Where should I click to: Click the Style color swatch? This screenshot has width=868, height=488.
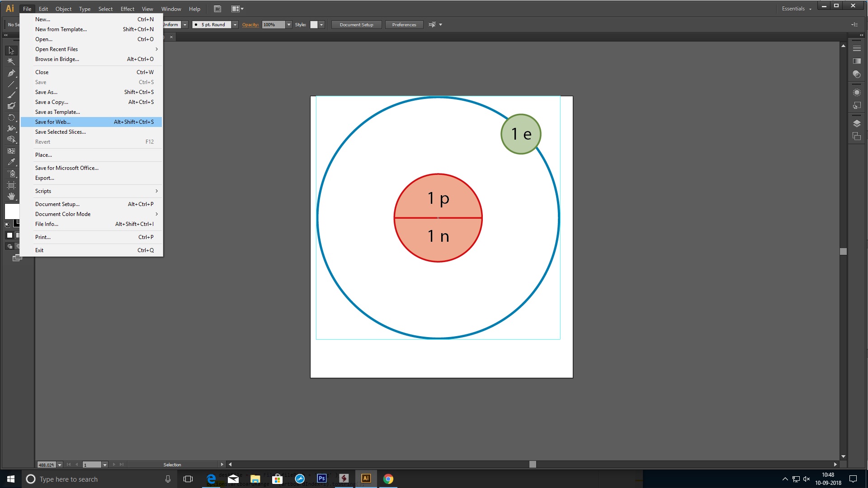(x=314, y=25)
